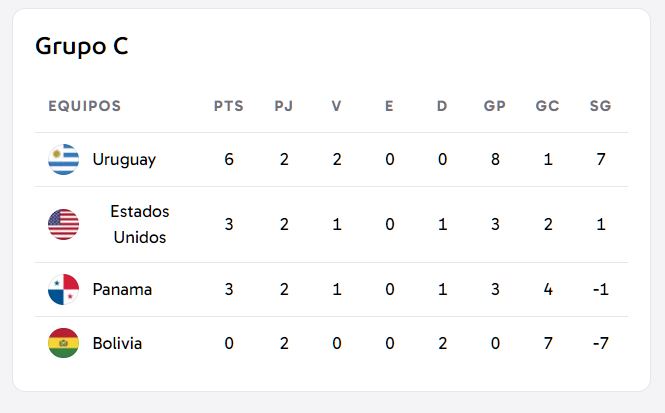The width and height of the screenshot is (665, 413).
Task: Click Uruguay's goals scored value 8
Action: coord(495,159)
